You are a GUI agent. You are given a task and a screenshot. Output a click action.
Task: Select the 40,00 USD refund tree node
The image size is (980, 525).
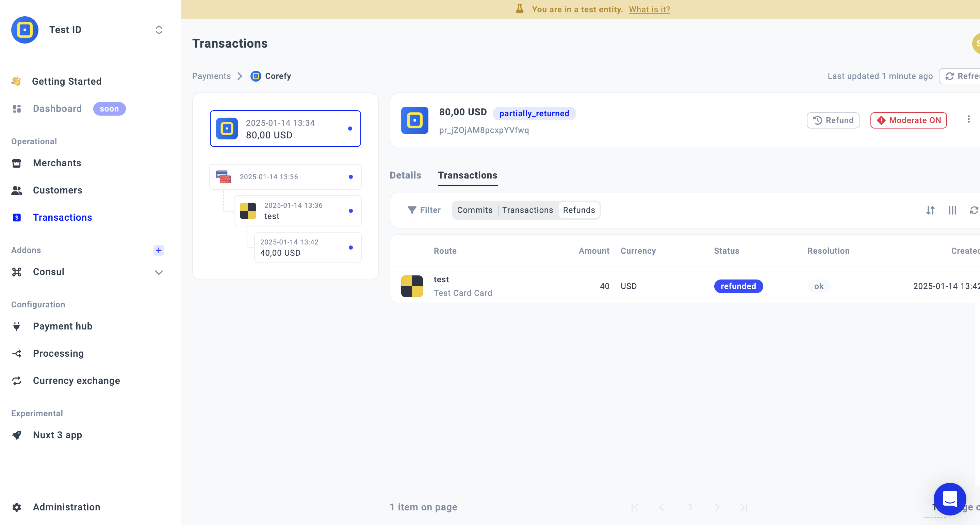(307, 248)
